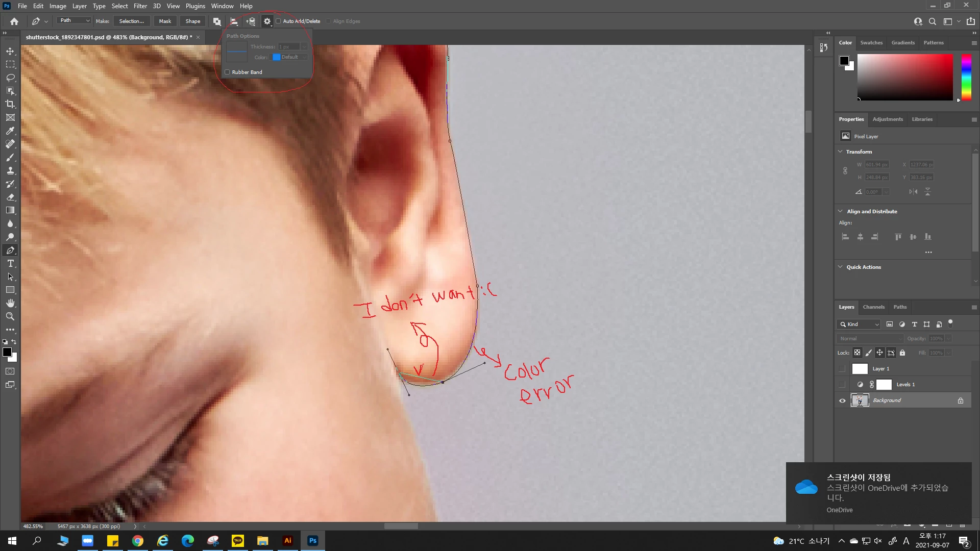980x551 pixels.
Task: Open the Path mode dropdown
Action: click(x=74, y=21)
